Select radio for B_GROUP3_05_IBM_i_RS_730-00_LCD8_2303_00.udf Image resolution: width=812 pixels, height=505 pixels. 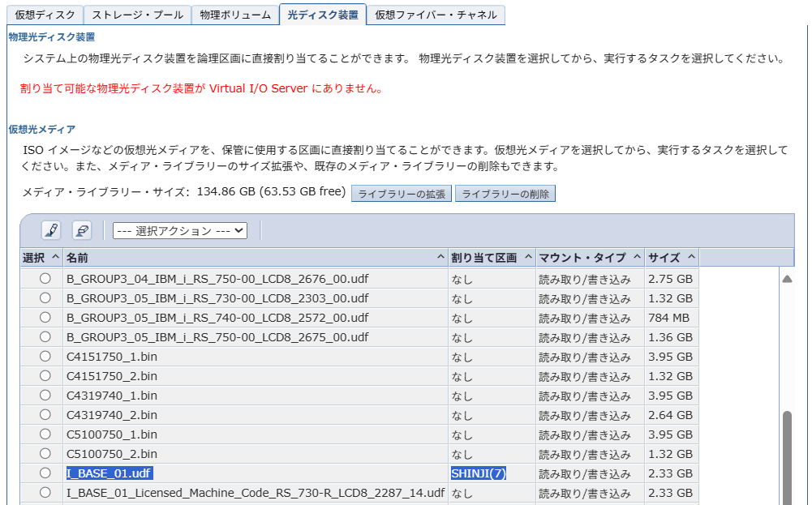pos(45,298)
